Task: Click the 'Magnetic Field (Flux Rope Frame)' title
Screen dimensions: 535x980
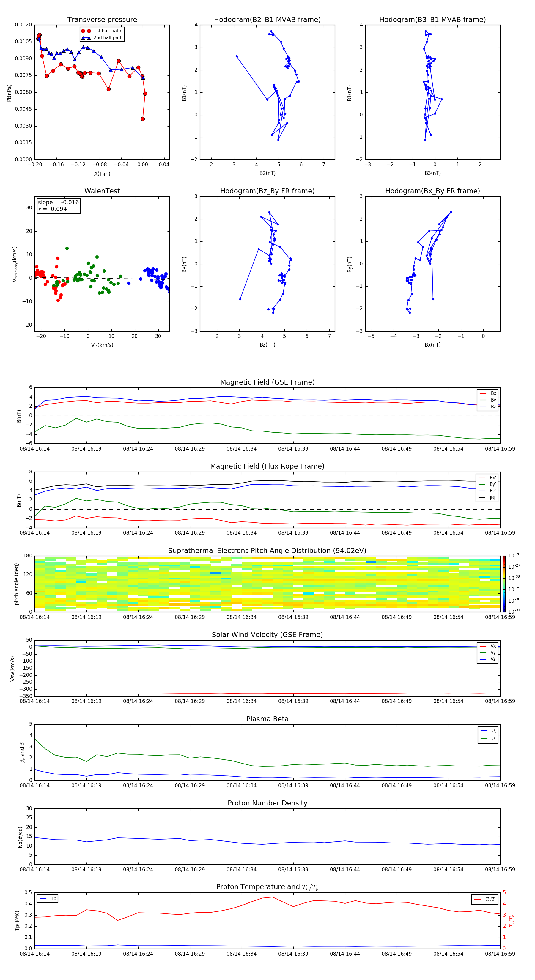Action: tap(267, 467)
